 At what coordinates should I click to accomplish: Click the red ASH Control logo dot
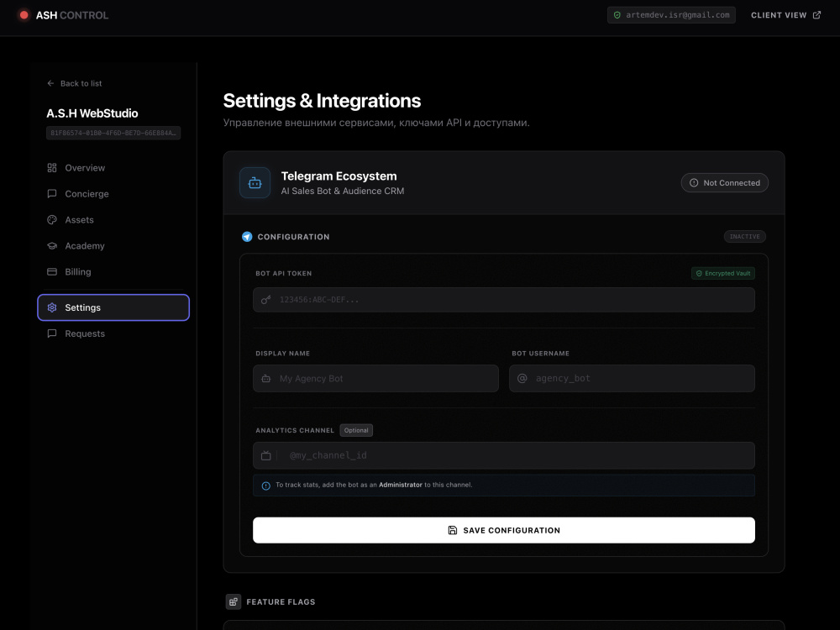24,15
